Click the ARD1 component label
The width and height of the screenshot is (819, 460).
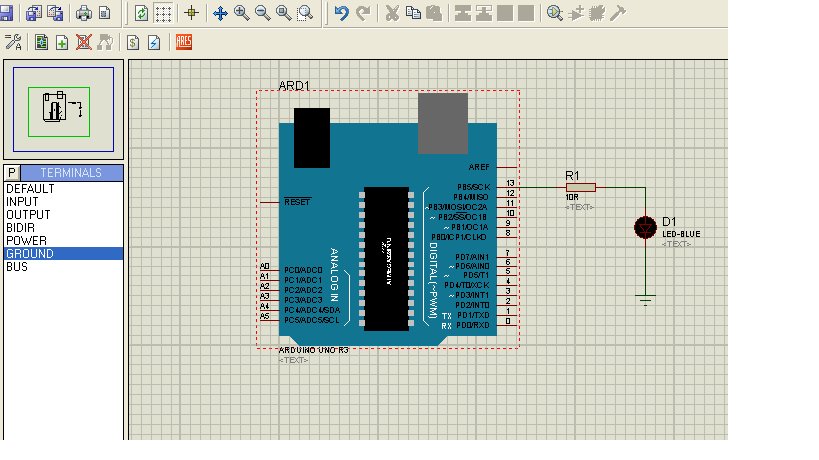(x=294, y=85)
